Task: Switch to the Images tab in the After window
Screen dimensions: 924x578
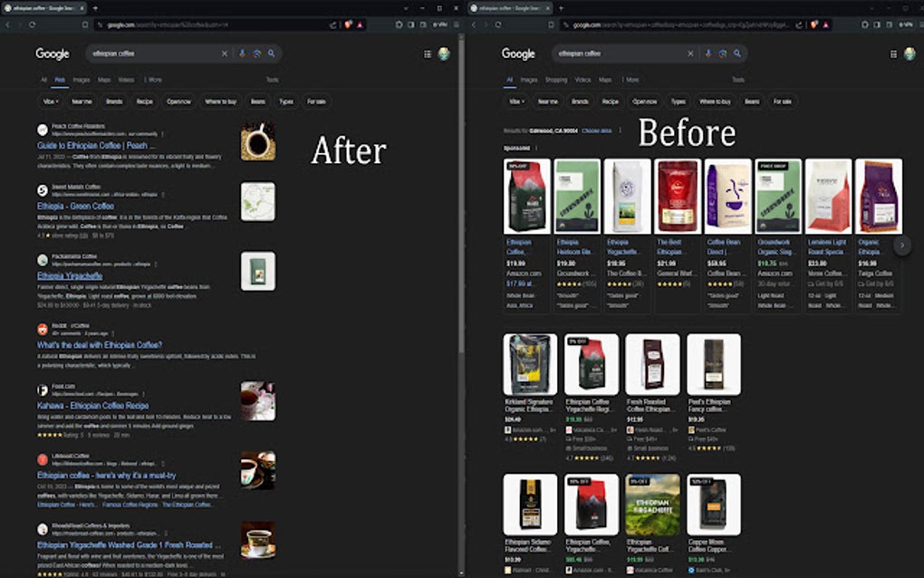Action: click(x=82, y=80)
